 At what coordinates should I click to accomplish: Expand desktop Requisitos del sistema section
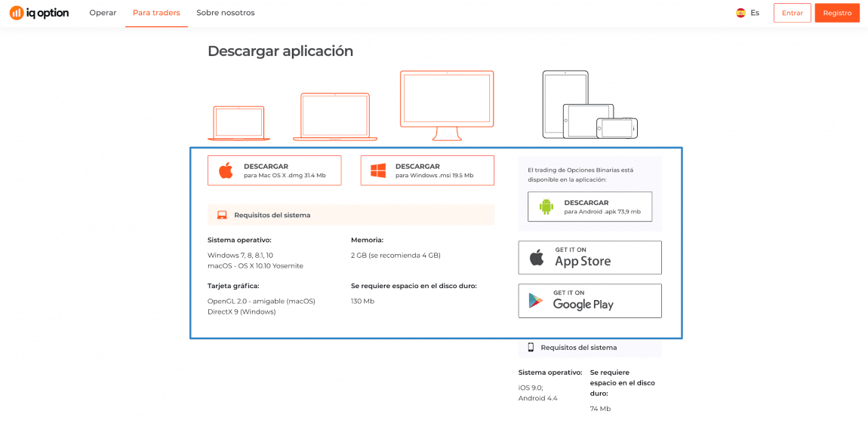[351, 215]
